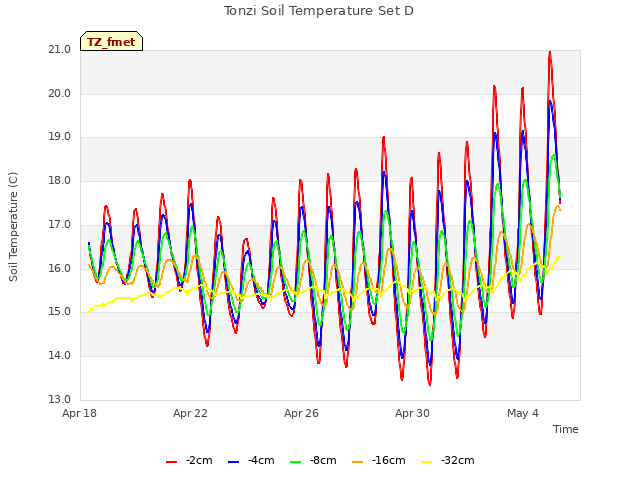The image size is (640, 480).
Task: Click the highest red peak near 21.0
Action: coord(550,52)
